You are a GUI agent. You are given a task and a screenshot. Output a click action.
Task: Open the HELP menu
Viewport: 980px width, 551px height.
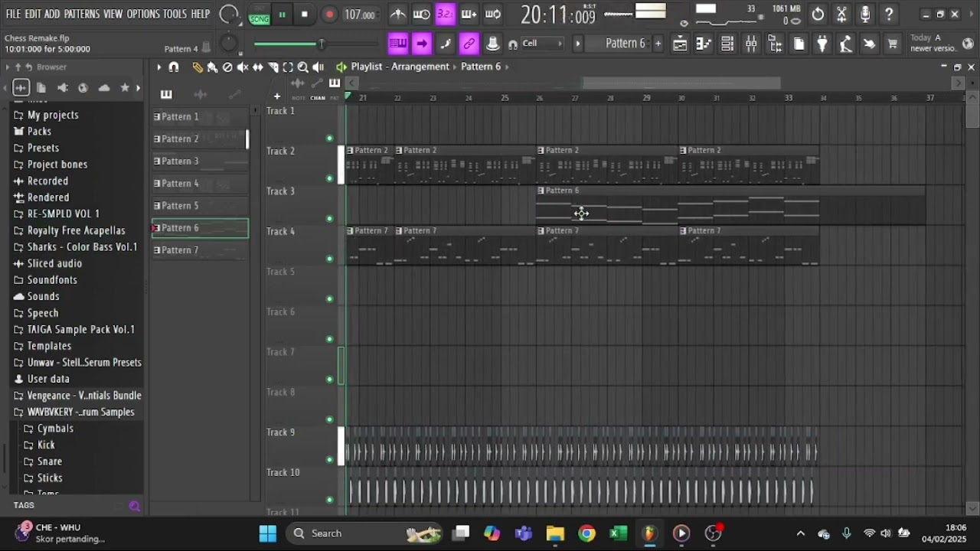point(201,14)
